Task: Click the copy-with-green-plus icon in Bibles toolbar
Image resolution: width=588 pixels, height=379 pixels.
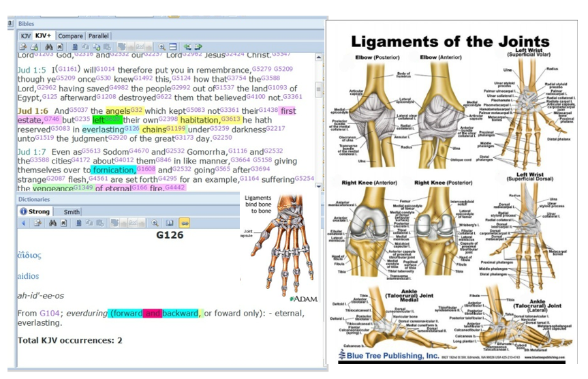Action: [96, 46]
